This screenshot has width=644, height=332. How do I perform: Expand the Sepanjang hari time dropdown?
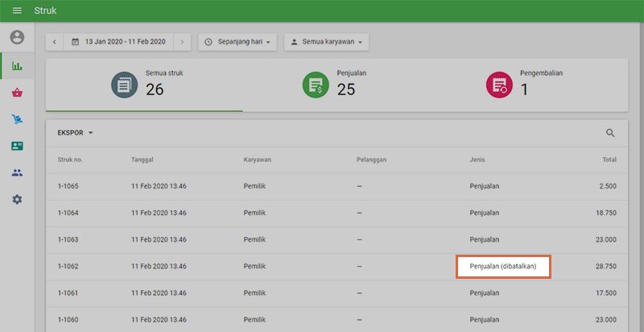(238, 41)
